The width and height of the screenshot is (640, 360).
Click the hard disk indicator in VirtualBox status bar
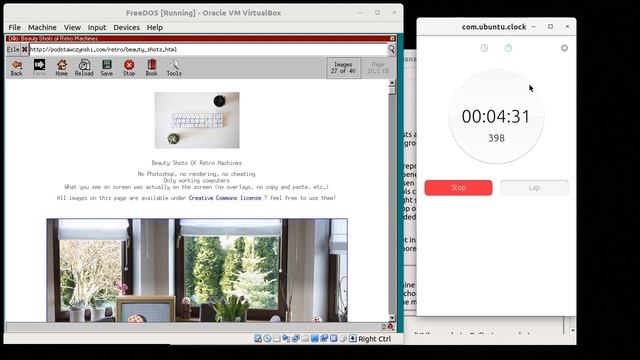point(258,339)
